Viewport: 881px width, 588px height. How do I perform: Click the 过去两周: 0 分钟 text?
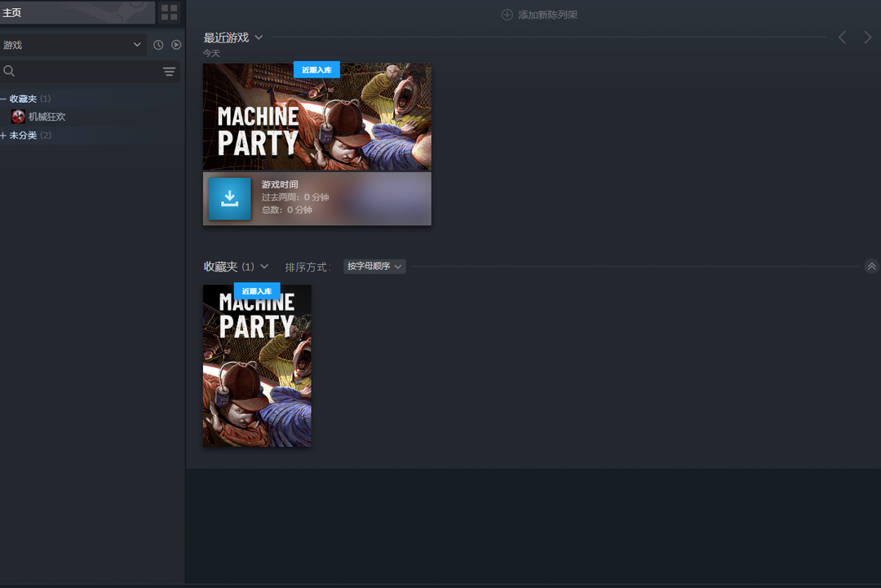tap(295, 197)
